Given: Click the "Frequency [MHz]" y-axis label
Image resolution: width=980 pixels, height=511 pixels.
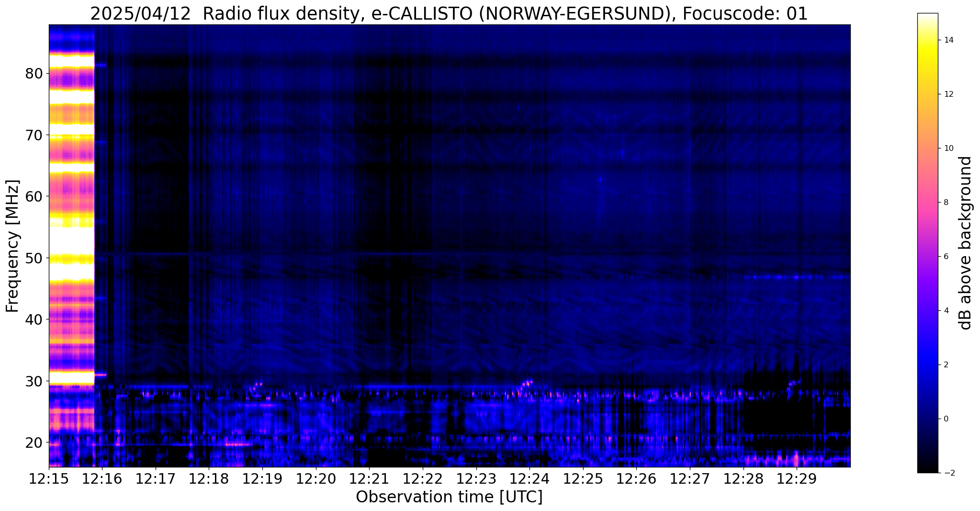Looking at the screenshot, I should [13, 246].
